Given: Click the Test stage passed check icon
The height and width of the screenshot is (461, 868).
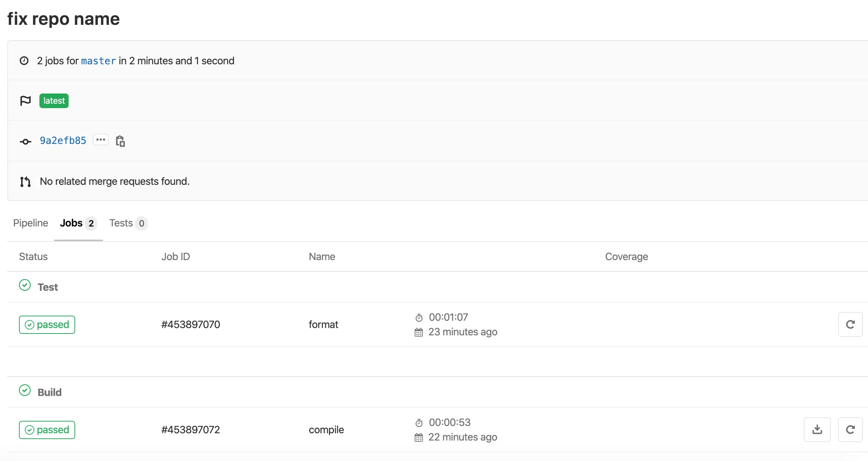Looking at the screenshot, I should 25,285.
